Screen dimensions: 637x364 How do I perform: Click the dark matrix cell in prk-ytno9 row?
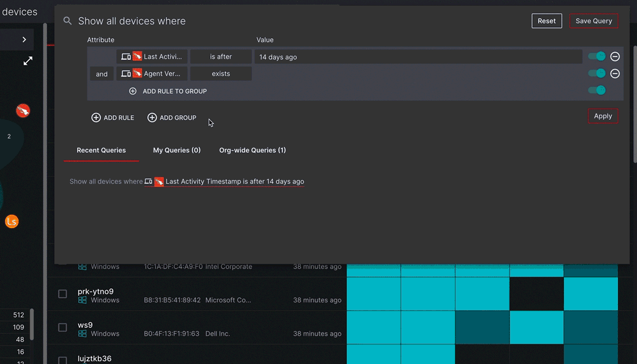click(536, 294)
